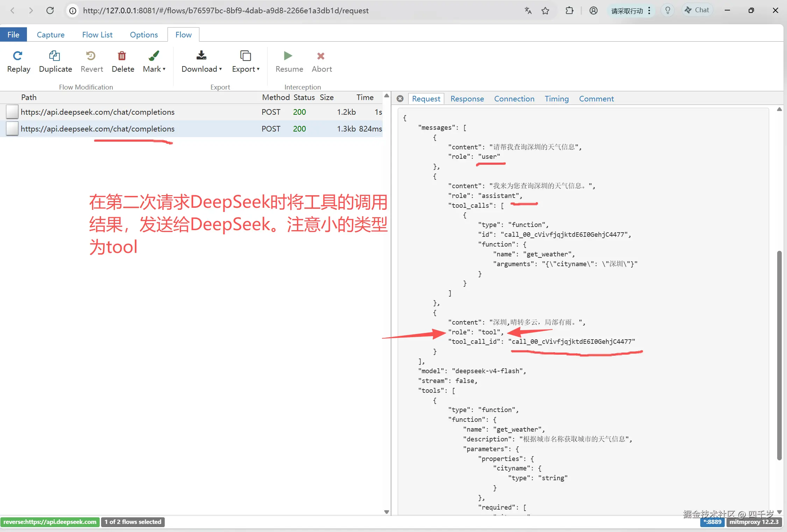Select the Flow tab
This screenshot has height=532, width=787.
pos(183,35)
